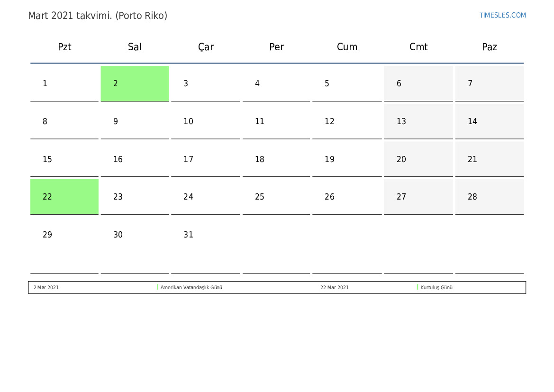Select Friday March 26 cell
The image size is (554, 392).
347,197
